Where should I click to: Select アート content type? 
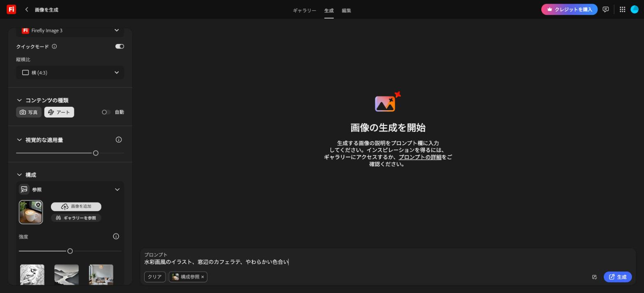pyautogui.click(x=59, y=112)
